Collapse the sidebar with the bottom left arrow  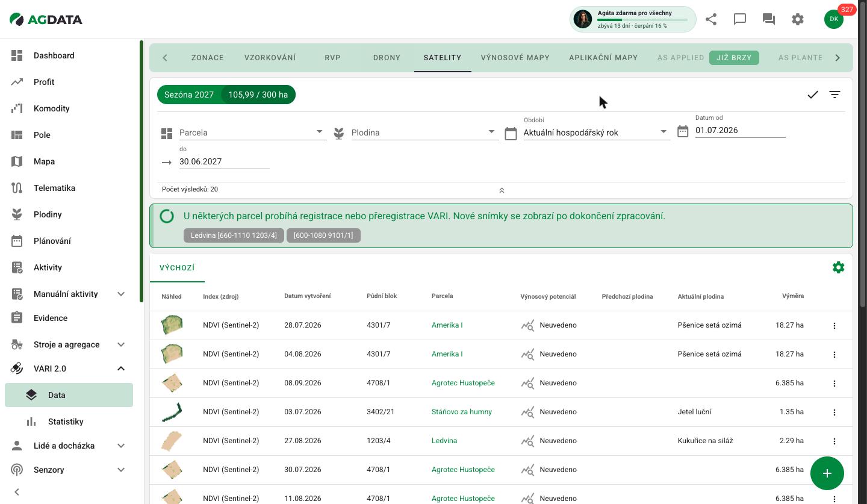(17, 492)
